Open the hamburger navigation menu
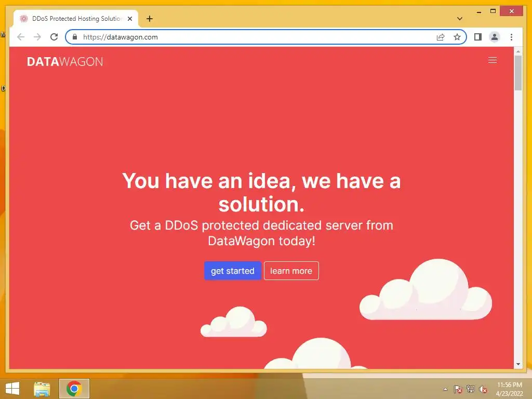This screenshot has width=532, height=399. 493,60
